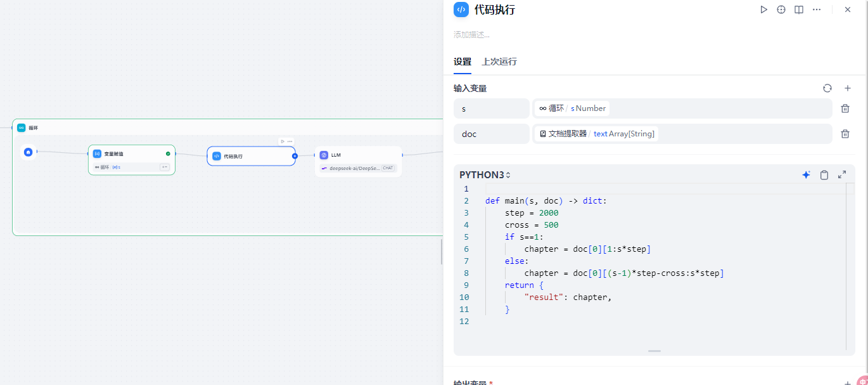
Task: Add a new input variable with plus icon
Action: click(848, 88)
